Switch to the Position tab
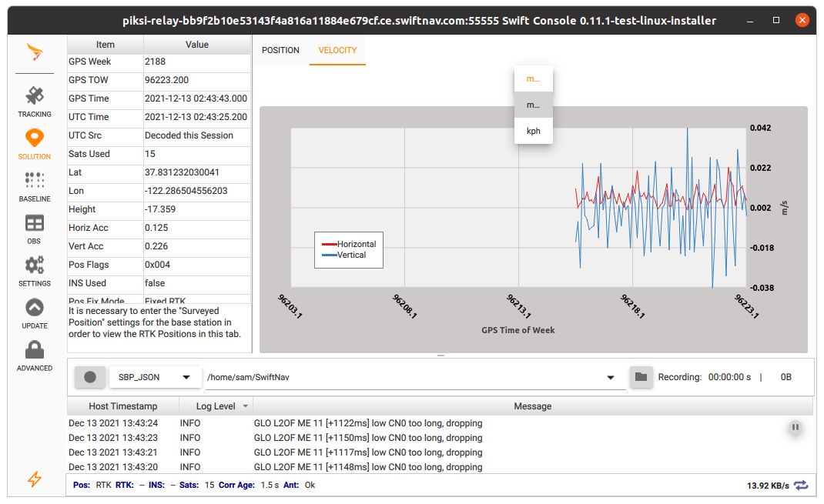The height and width of the screenshot is (504, 824). (280, 51)
